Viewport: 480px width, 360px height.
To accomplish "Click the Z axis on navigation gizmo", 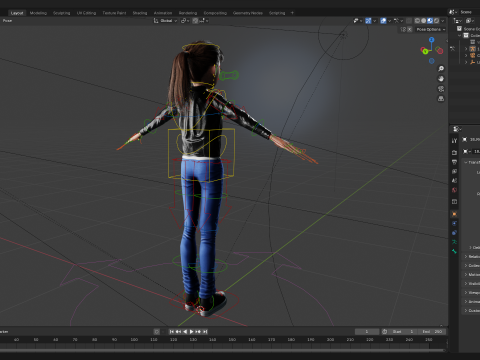I will [x=431, y=40].
